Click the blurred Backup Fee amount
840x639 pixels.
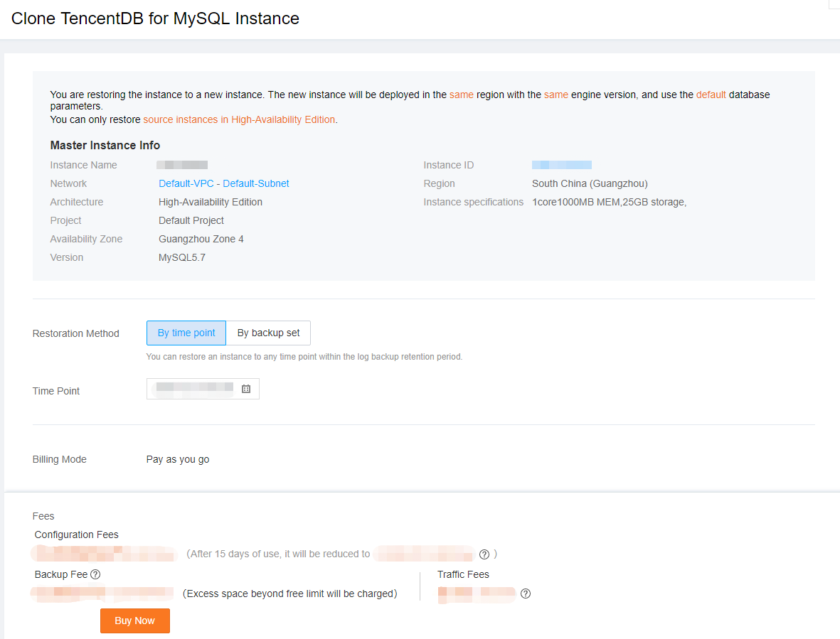(x=102, y=594)
